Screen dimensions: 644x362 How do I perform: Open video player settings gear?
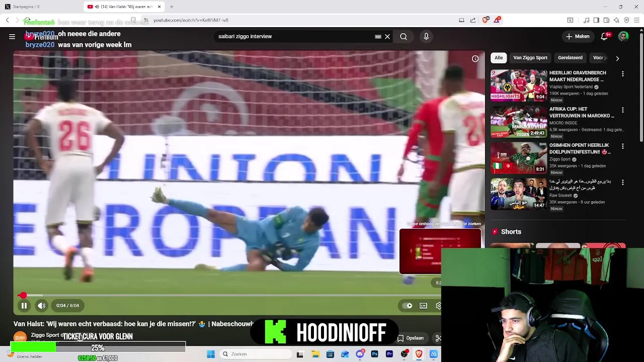click(438, 306)
